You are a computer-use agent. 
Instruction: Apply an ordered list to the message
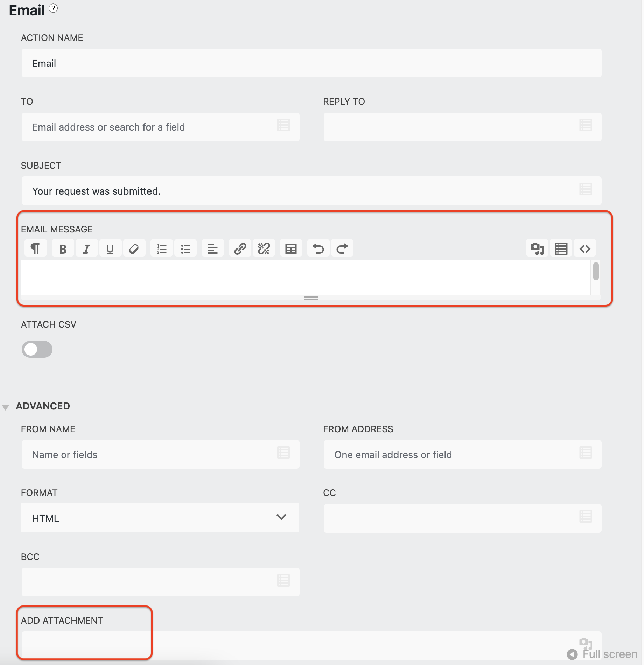(x=161, y=248)
